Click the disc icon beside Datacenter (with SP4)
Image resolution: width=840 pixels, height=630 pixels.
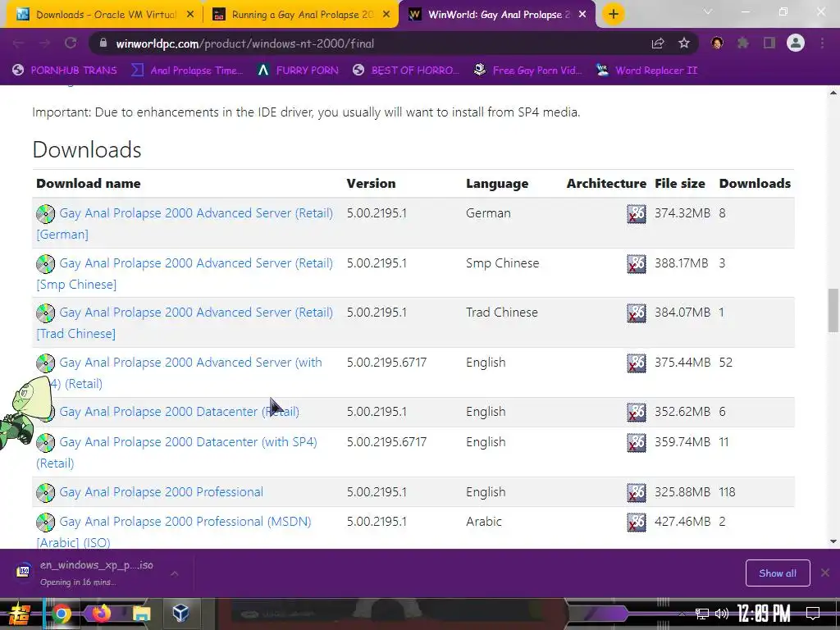click(x=46, y=442)
